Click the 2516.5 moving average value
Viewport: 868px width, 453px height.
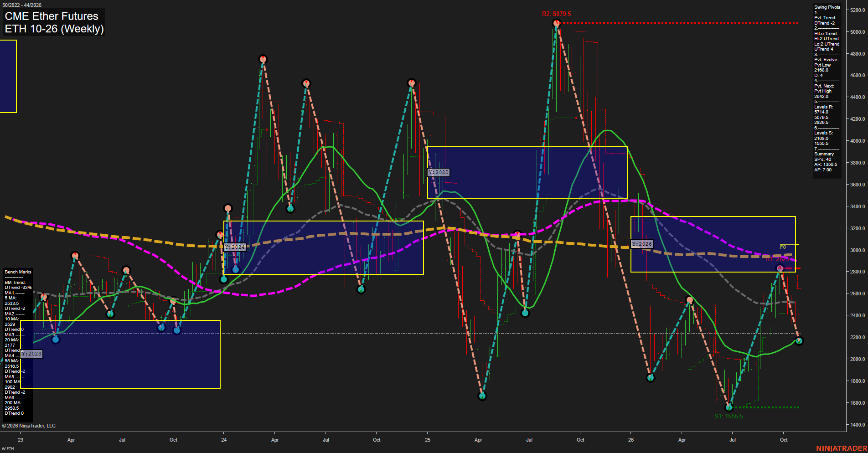pos(12,366)
